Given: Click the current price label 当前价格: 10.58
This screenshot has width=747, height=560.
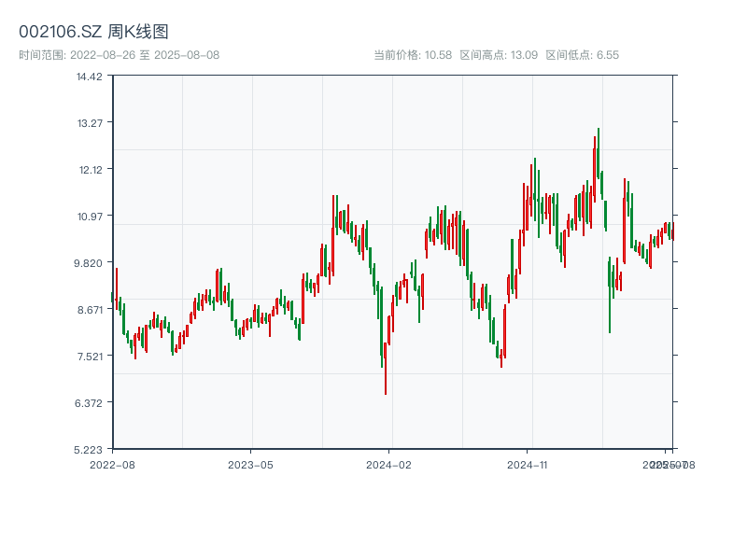Looking at the screenshot, I should (413, 55).
